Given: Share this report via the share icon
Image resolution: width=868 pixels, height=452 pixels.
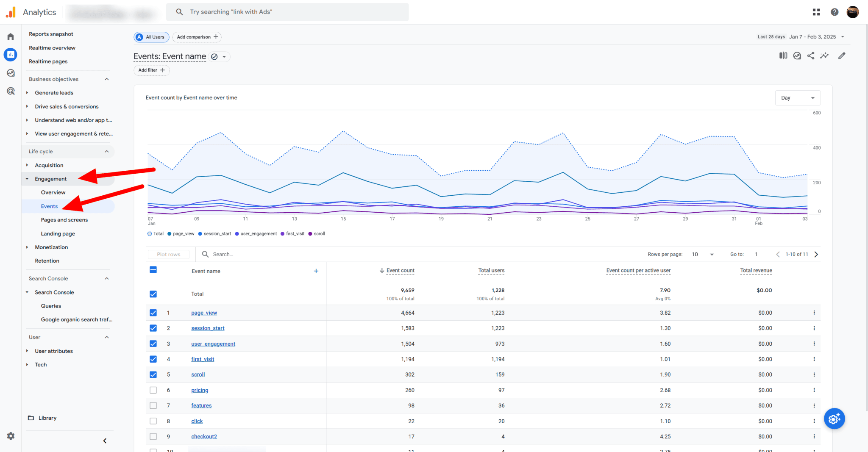Looking at the screenshot, I should point(811,55).
